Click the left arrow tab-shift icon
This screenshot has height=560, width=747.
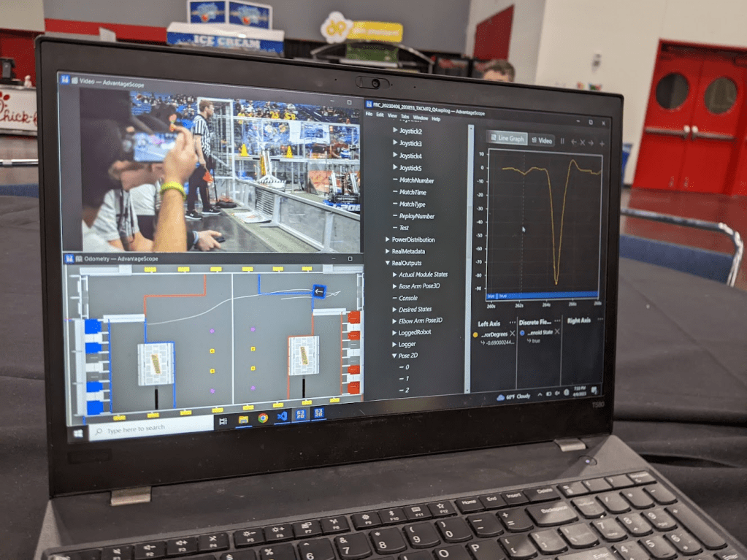pyautogui.click(x=573, y=142)
